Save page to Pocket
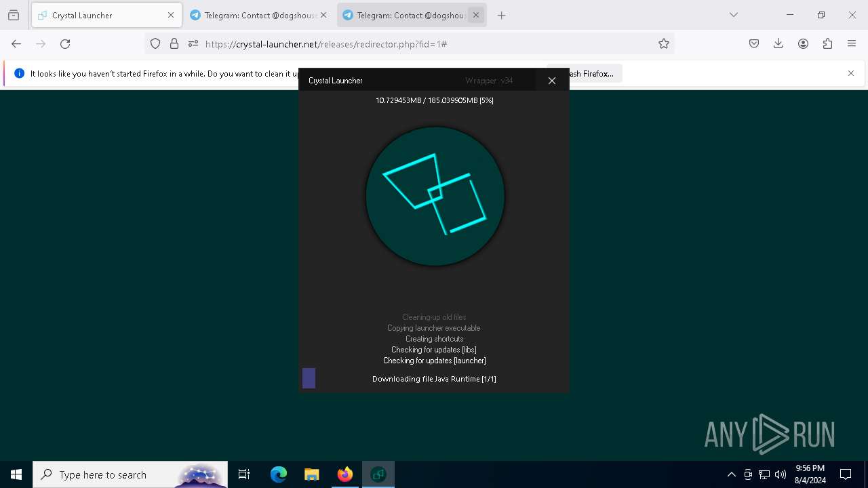 [x=754, y=43]
